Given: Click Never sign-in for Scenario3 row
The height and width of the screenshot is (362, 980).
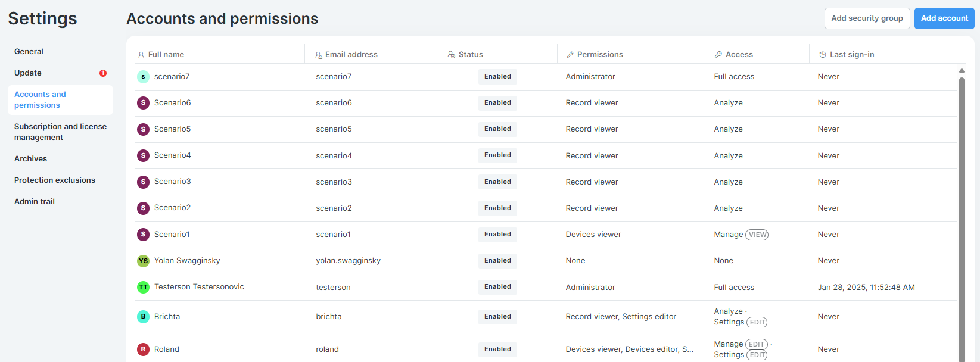Looking at the screenshot, I should 828,182.
